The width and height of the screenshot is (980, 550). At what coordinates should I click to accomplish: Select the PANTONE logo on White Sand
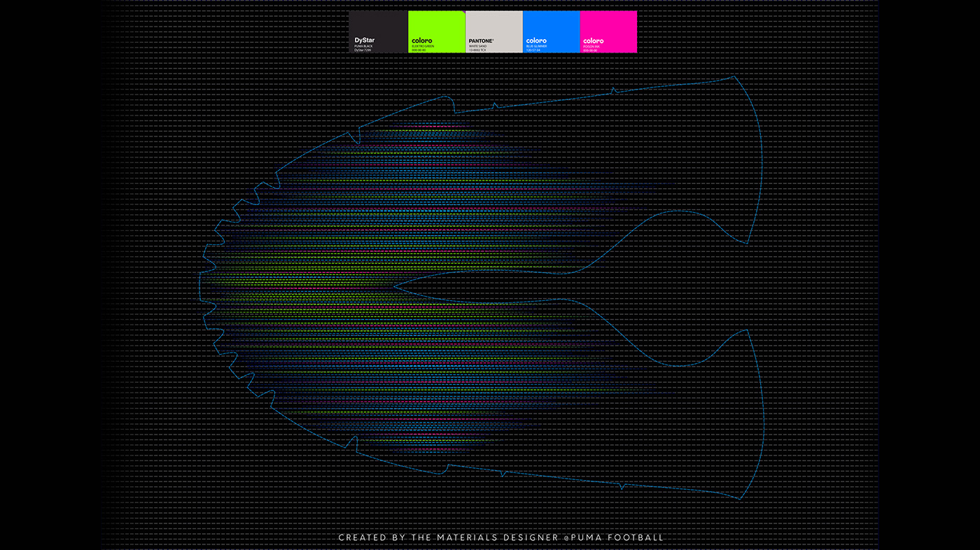click(481, 40)
